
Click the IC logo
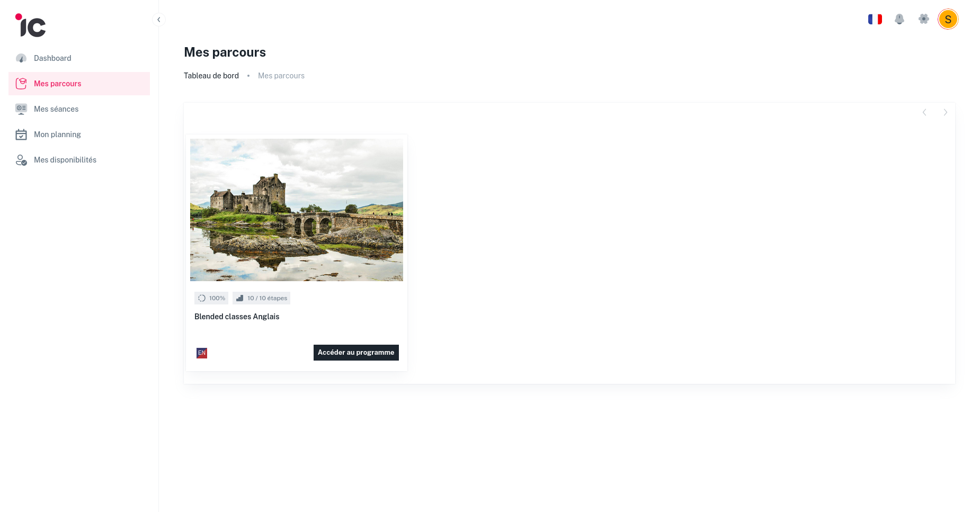(30, 25)
